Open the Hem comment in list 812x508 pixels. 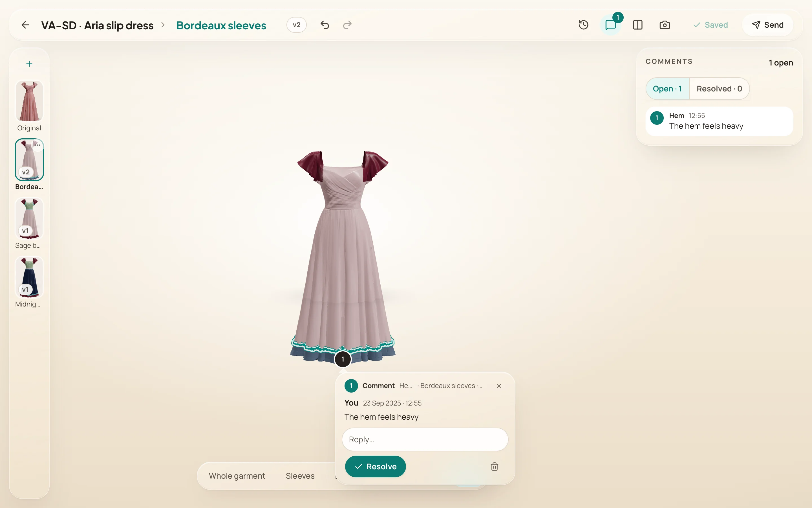point(719,121)
